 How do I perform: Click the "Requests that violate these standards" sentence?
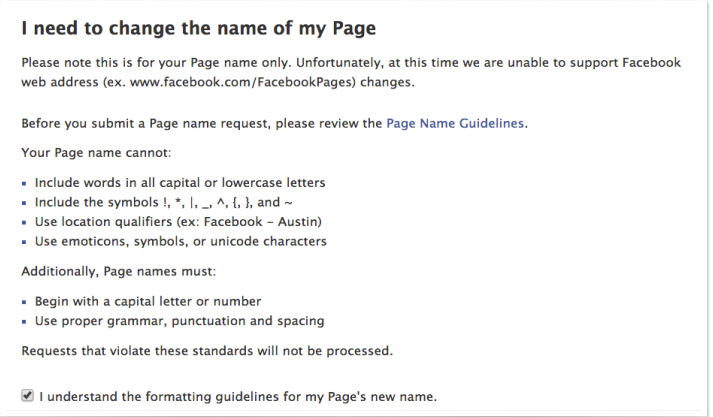point(207,351)
